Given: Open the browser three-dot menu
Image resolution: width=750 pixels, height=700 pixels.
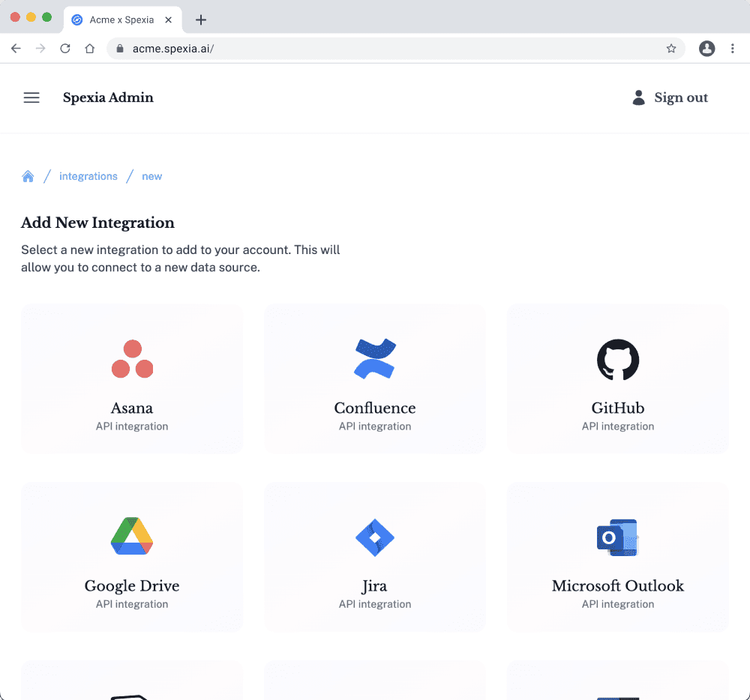Looking at the screenshot, I should pos(732,48).
